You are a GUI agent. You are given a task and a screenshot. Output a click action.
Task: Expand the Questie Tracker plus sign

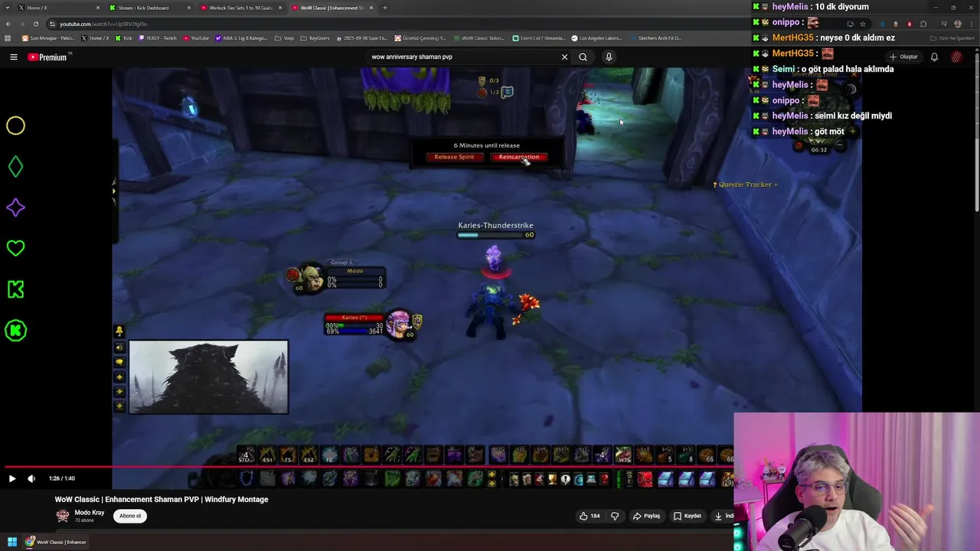[776, 184]
